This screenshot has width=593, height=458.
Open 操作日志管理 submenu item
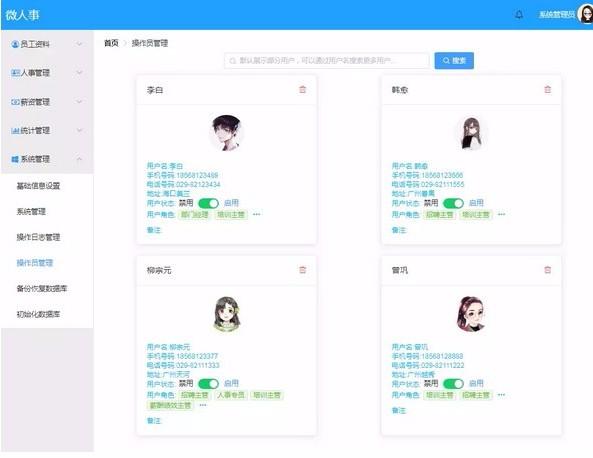[x=38, y=237]
